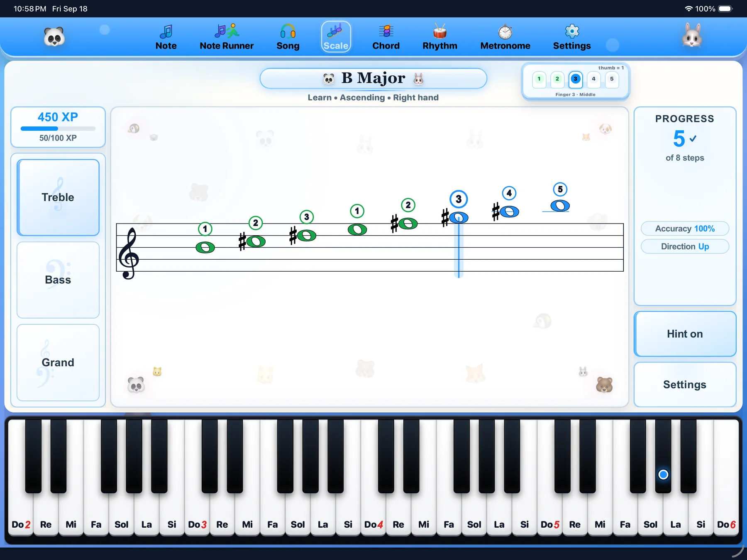747x560 pixels.
Task: Tap the panda avatar in top bar
Action: 54,37
